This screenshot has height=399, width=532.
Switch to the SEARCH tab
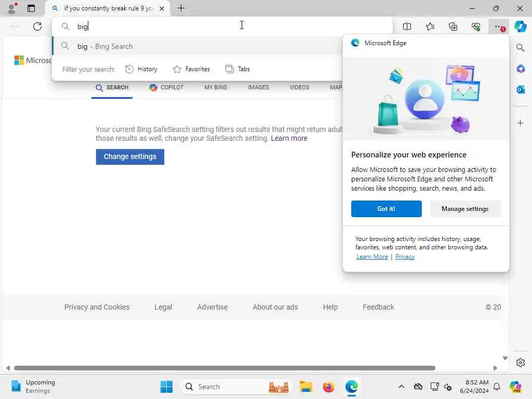[112, 87]
